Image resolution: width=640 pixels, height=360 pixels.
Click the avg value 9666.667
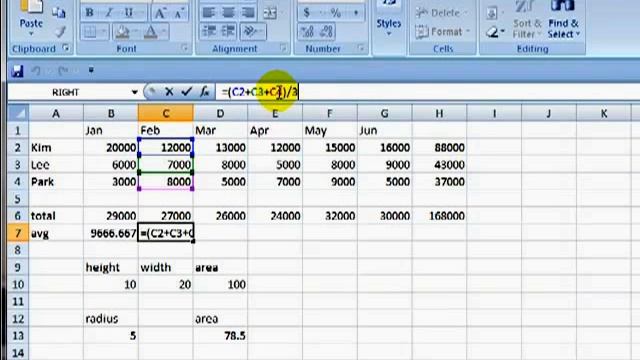coord(111,233)
